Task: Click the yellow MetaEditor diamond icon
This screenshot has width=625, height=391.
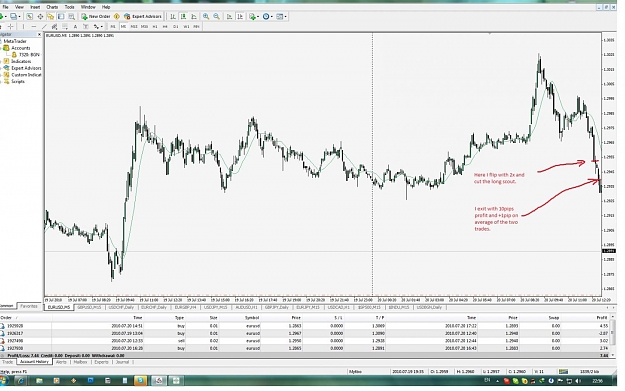Action: coord(117,16)
